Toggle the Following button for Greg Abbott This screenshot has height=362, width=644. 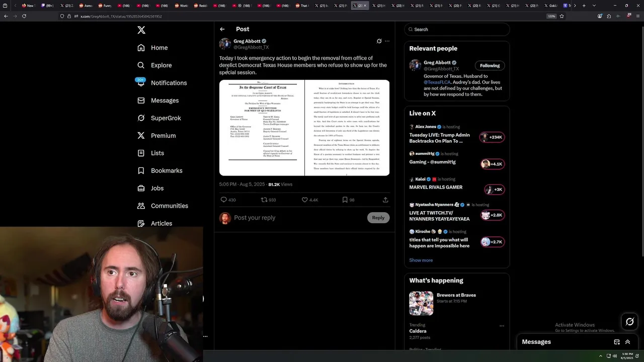490,65
